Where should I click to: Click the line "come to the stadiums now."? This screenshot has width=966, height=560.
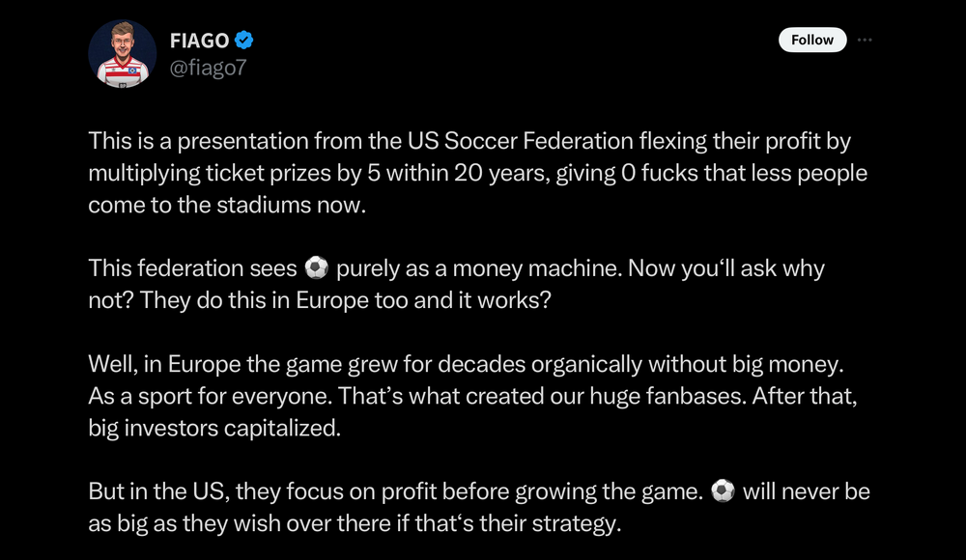coord(227,205)
